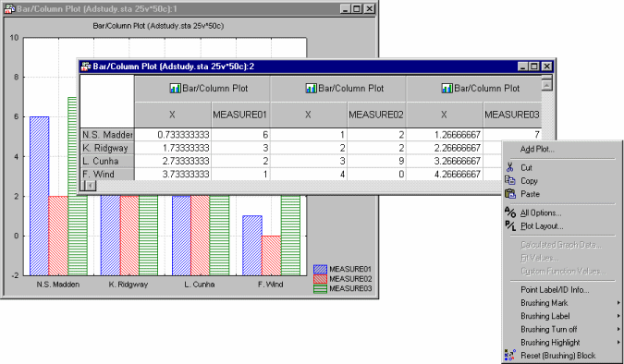This screenshot has height=364, width=624.
Task: Open the Brushing Highlight submenu arrow
Action: coord(618,342)
